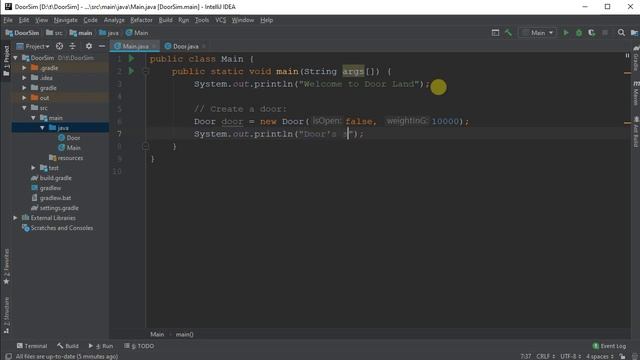Open the Build menu
The height and width of the screenshot is (360, 640).
point(165,20)
